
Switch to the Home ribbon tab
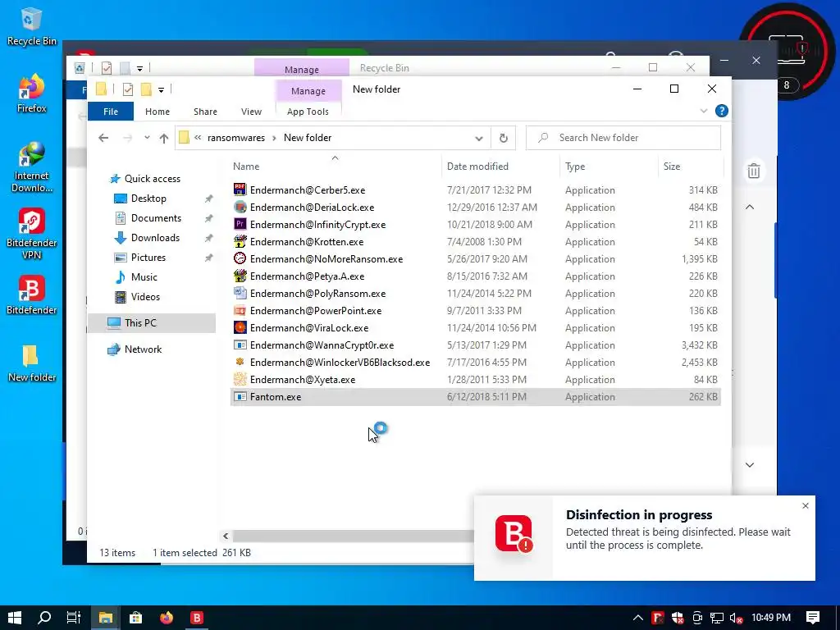pyautogui.click(x=157, y=112)
